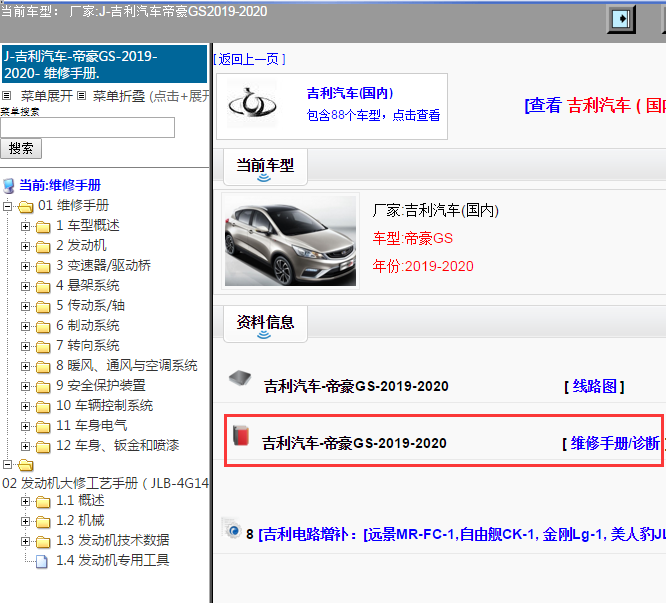Select 10 车辆控制系统 in the tree

tap(104, 405)
